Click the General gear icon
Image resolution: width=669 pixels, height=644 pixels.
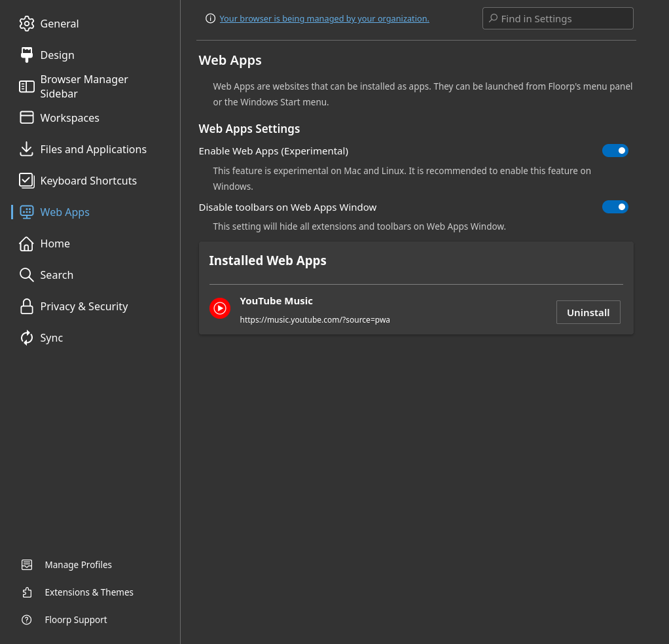click(27, 24)
